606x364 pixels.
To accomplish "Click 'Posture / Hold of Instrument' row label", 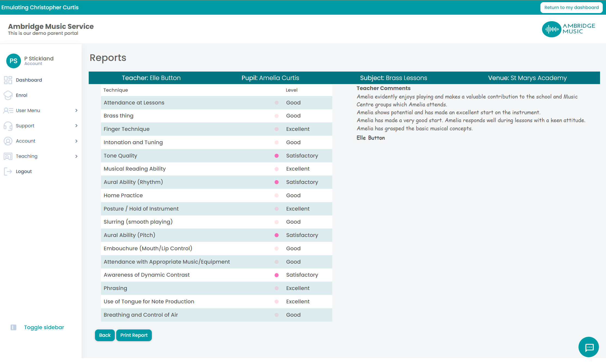I will [141, 209].
